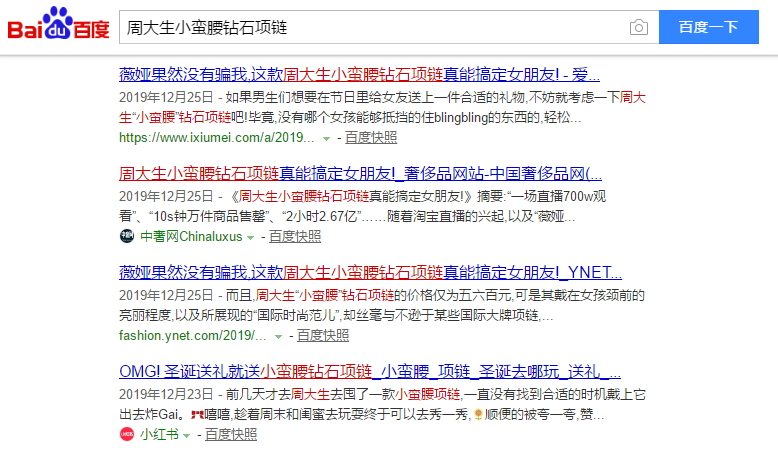Open camera image search icon
This screenshot has height=455, width=778.
coord(639,27)
